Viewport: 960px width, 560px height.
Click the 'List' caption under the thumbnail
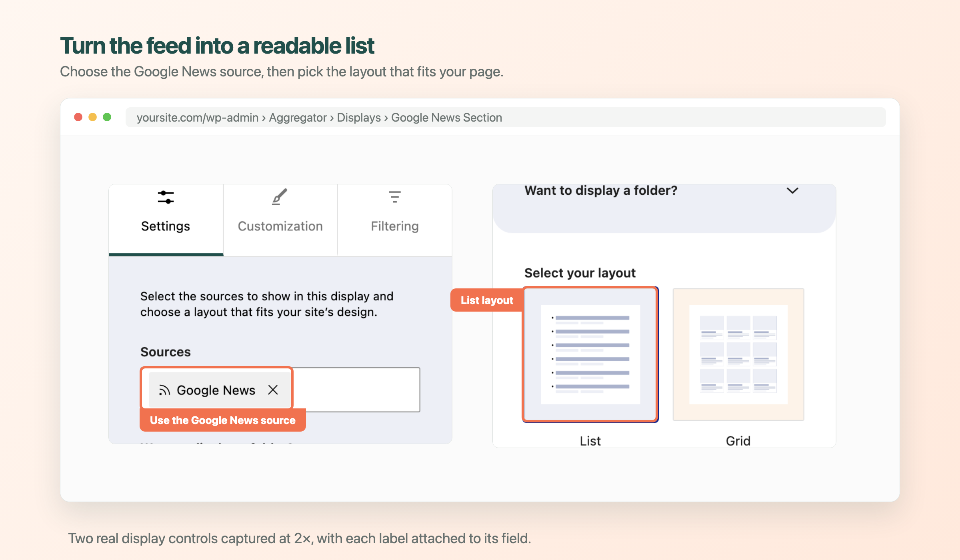[590, 441]
